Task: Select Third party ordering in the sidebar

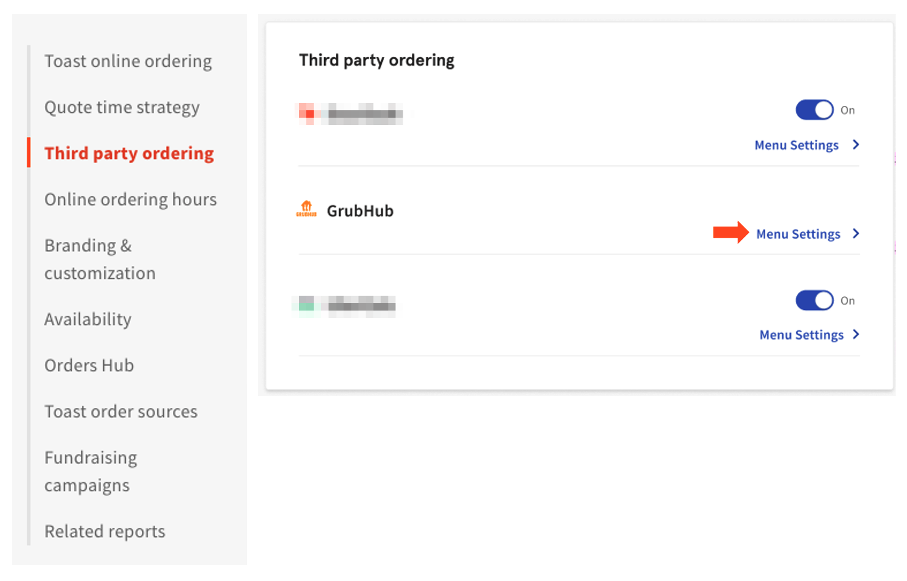Action: point(128,153)
